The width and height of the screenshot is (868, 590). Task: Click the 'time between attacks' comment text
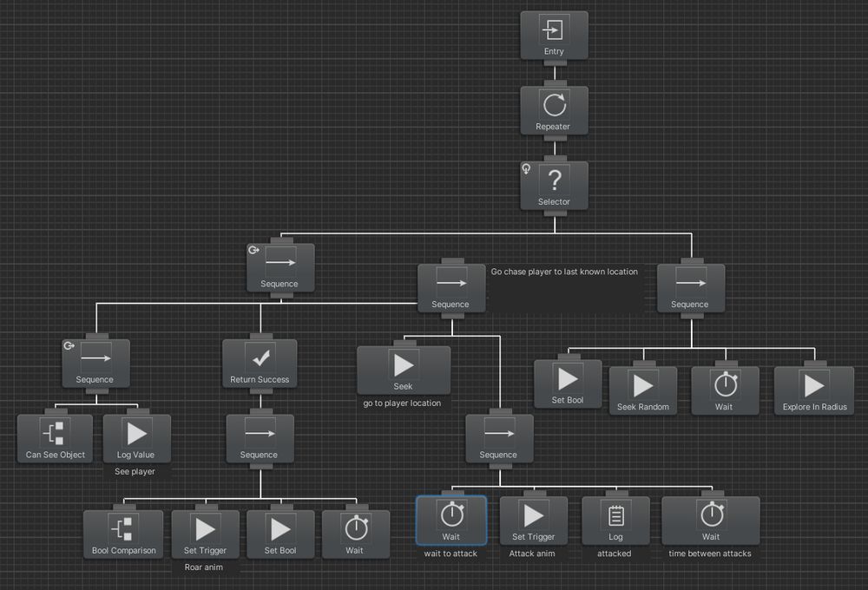coord(710,554)
